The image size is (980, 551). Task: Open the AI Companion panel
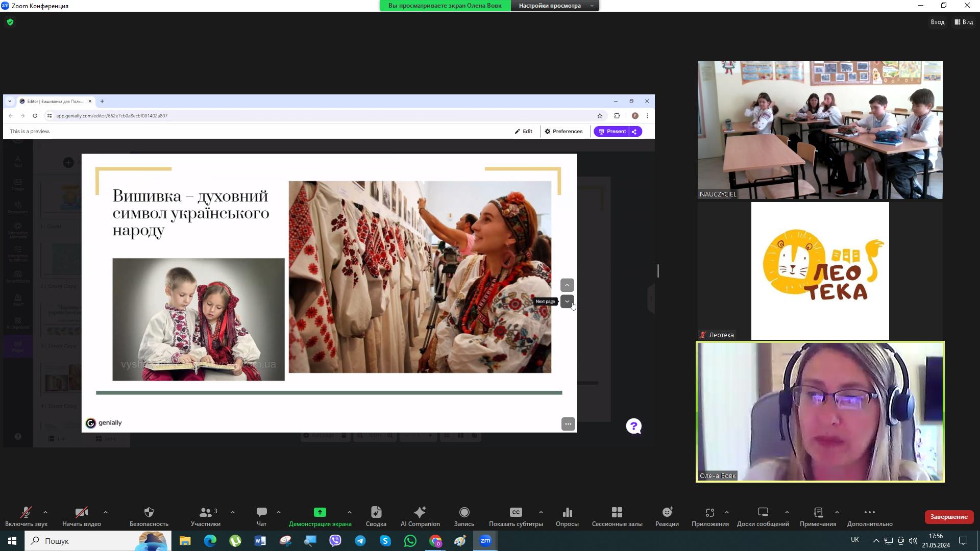click(420, 516)
